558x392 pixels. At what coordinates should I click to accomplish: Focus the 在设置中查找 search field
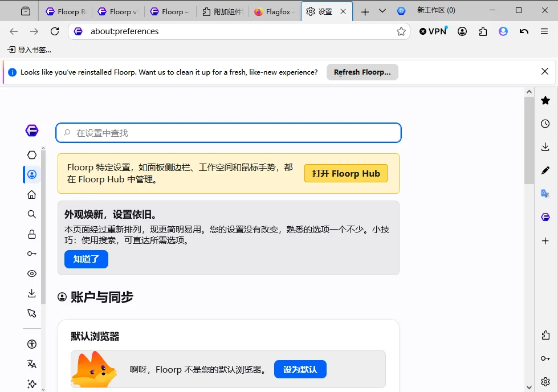pos(229,133)
